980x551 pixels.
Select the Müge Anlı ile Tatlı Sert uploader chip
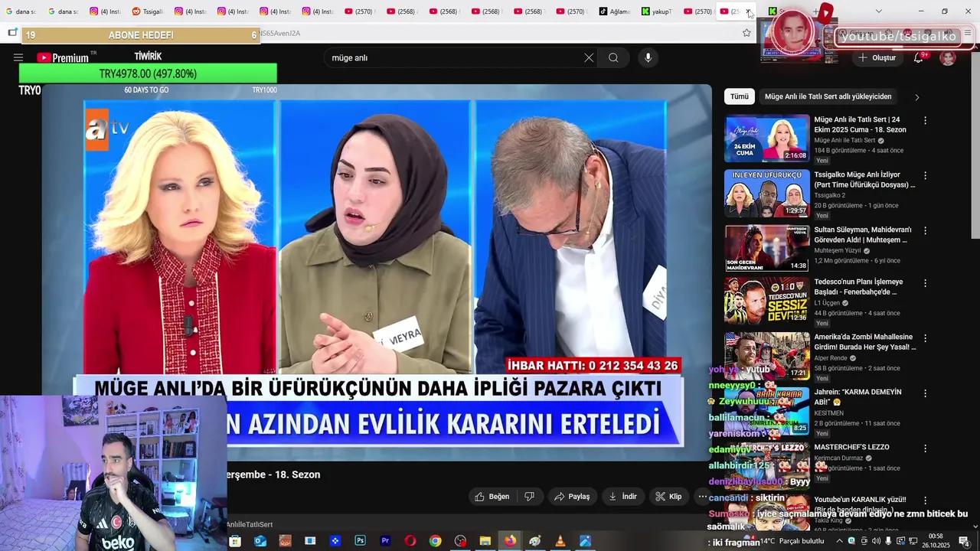[828, 96]
